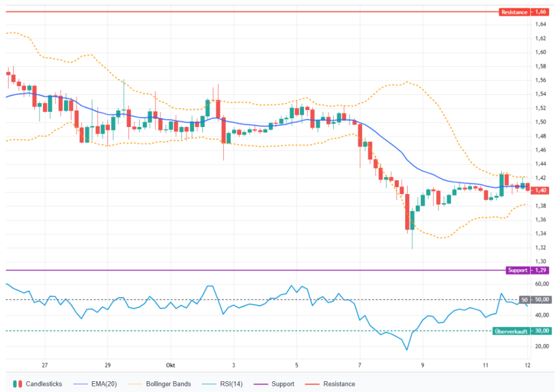Click date label 29 on the time axis
Screen dimensions: 560x392
(x=107, y=365)
